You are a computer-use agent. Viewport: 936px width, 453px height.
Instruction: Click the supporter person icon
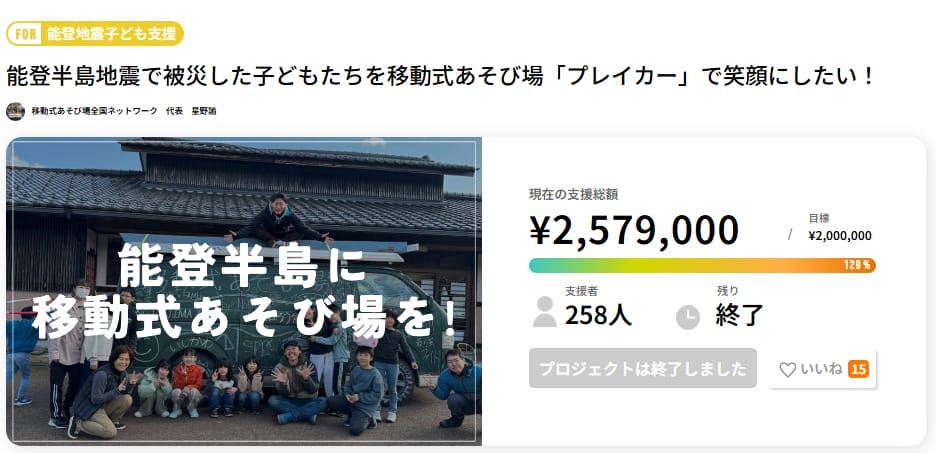pos(545,312)
